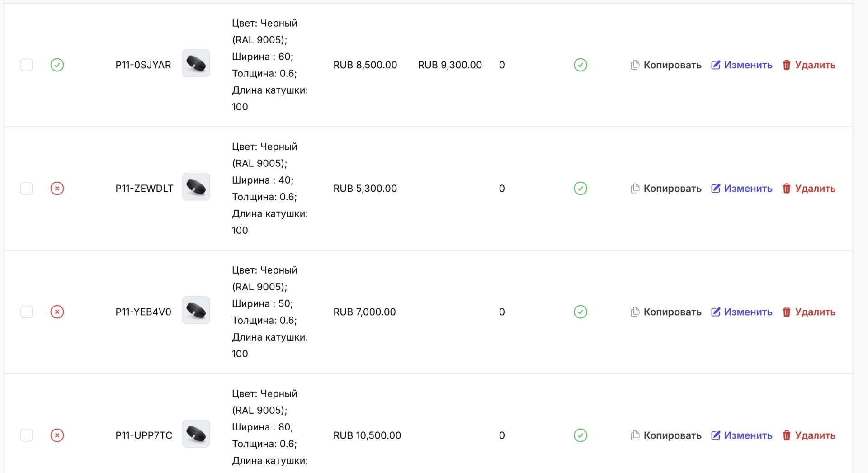Open product thumbnail of P11-0SJYAR
Image resolution: width=868 pixels, height=473 pixels.
(x=196, y=63)
